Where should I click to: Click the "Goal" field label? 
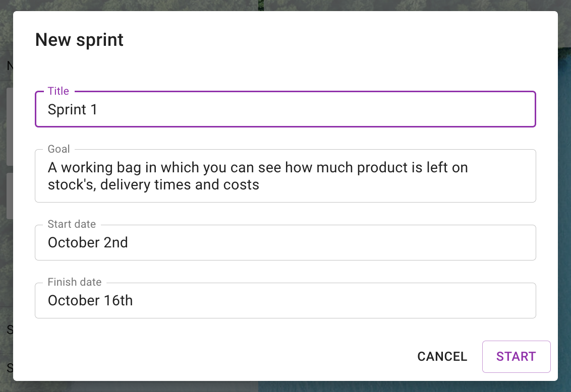point(59,149)
